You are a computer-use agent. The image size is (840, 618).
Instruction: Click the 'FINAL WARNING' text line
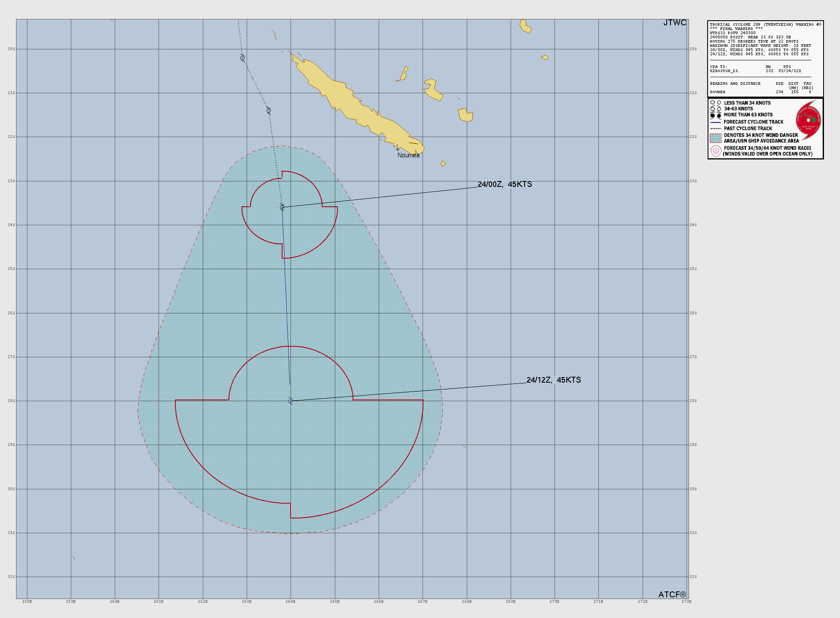coord(736,29)
